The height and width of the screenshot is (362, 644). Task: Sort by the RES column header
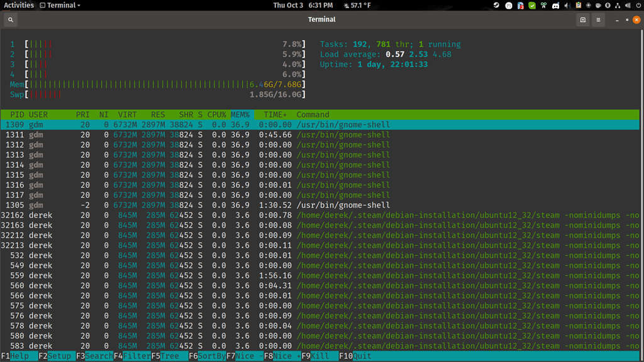pos(158,114)
